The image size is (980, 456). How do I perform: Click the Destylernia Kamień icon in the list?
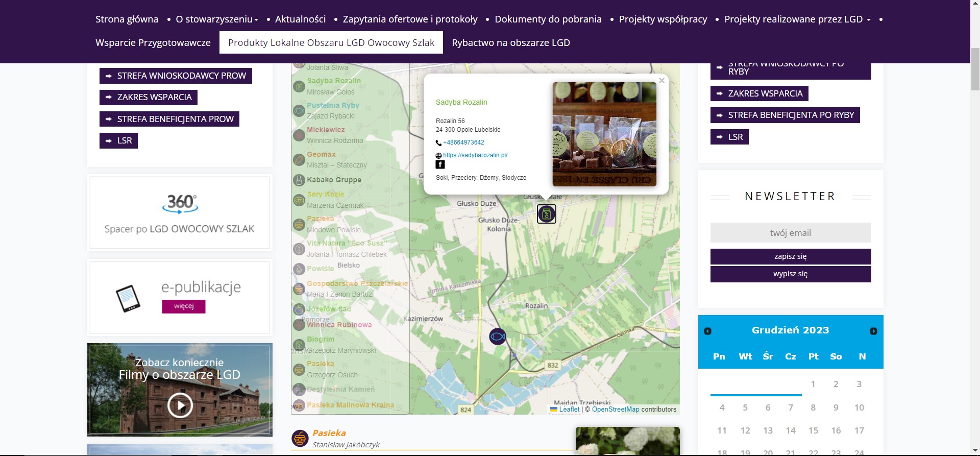pyautogui.click(x=299, y=389)
